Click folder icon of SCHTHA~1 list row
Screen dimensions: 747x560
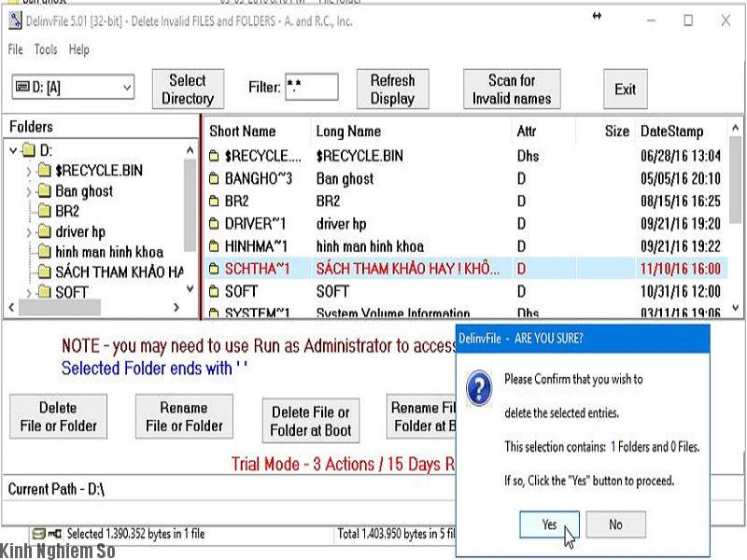coord(214,269)
